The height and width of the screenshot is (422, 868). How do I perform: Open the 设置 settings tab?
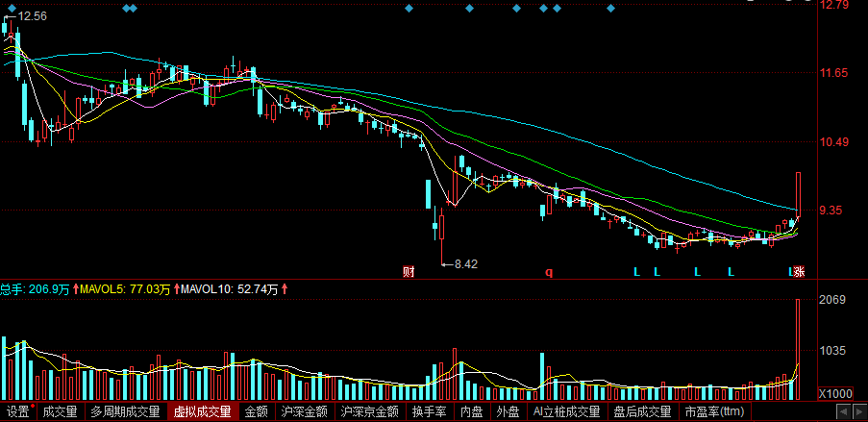19,412
